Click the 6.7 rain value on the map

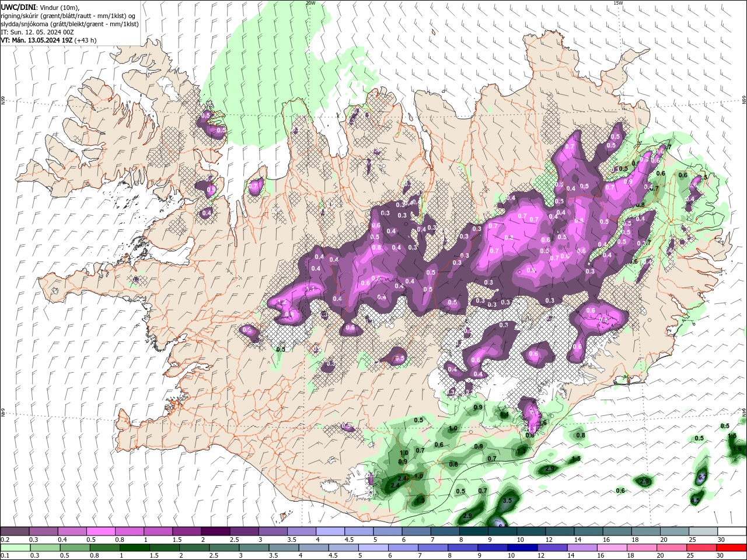coord(703,478)
